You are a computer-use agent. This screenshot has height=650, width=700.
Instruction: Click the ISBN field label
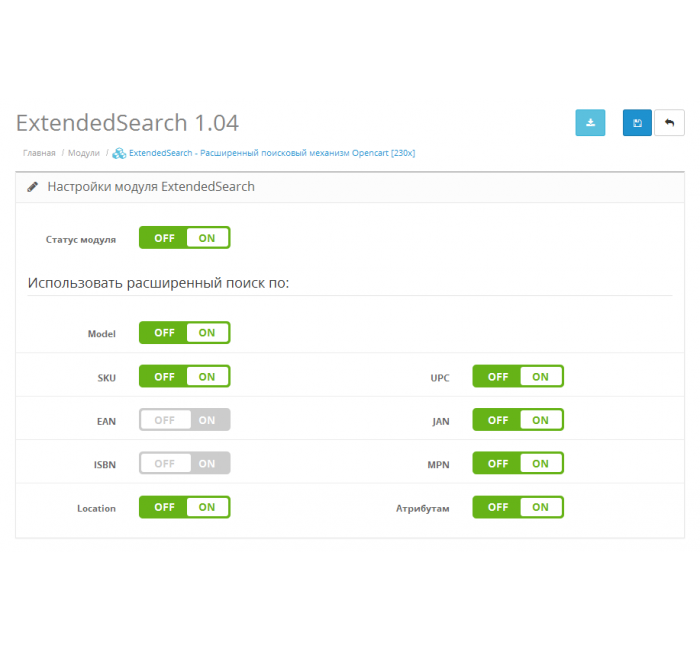(x=105, y=465)
